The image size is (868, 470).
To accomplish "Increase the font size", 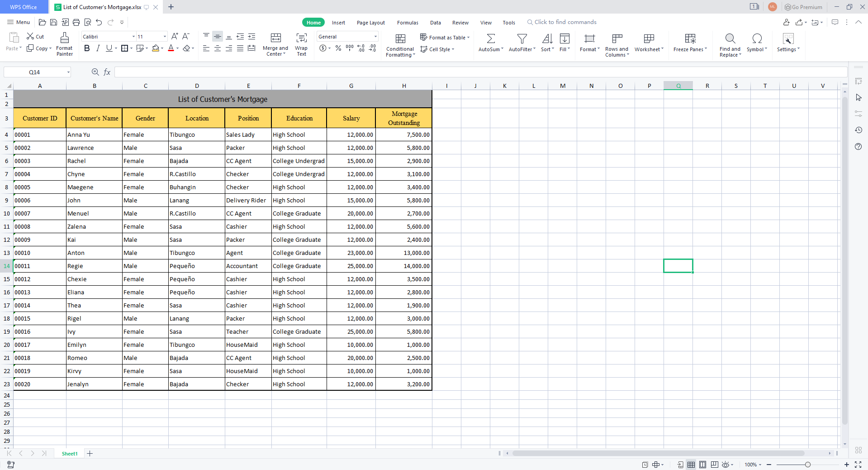I will click(175, 36).
